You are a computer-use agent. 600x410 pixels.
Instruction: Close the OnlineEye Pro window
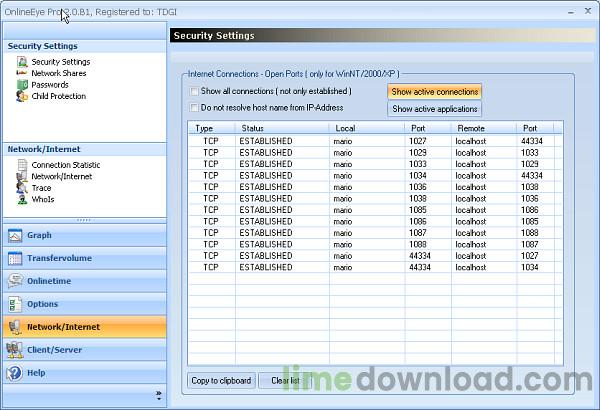(x=588, y=11)
